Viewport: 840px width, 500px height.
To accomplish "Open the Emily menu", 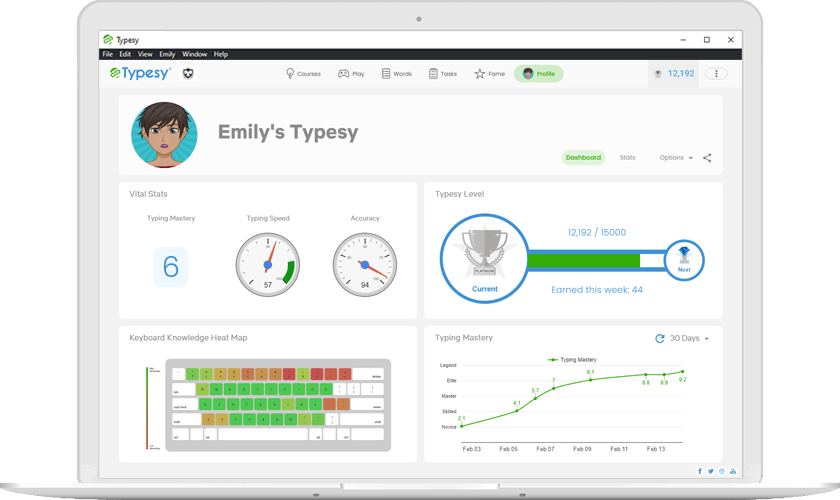I will tap(167, 54).
